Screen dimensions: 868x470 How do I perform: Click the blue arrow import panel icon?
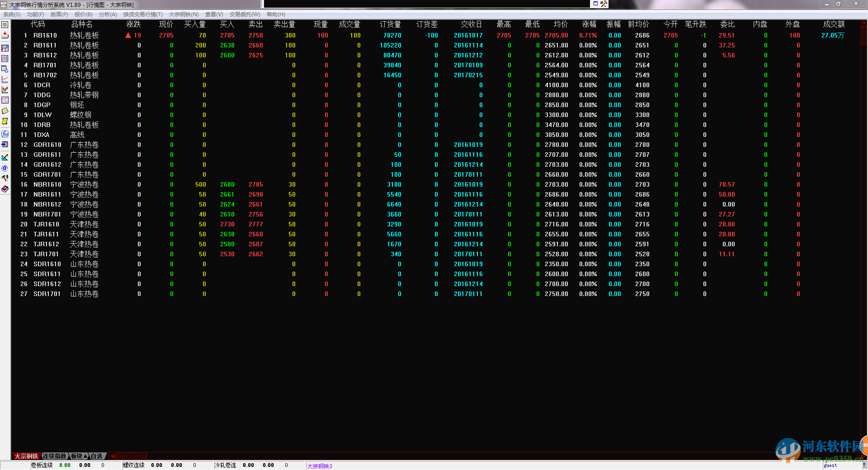click(5, 145)
